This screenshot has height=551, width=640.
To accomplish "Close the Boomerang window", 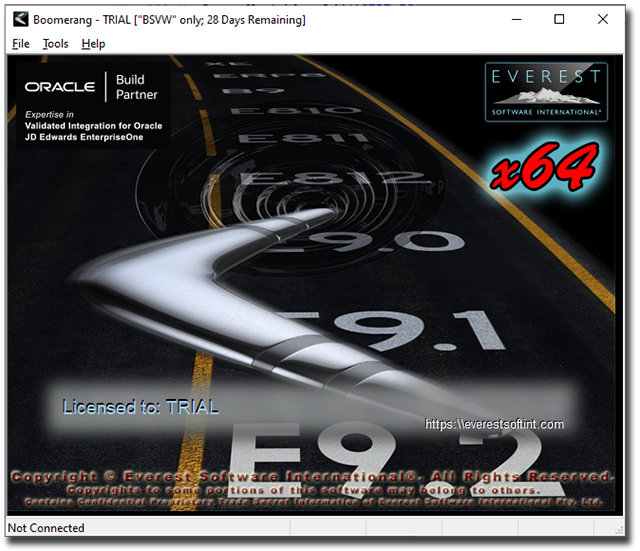I will tap(602, 19).
